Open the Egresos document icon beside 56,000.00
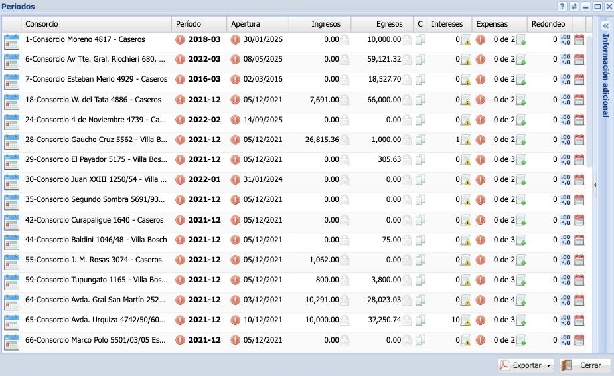Viewport: 614px width, 376px height. pos(407,100)
